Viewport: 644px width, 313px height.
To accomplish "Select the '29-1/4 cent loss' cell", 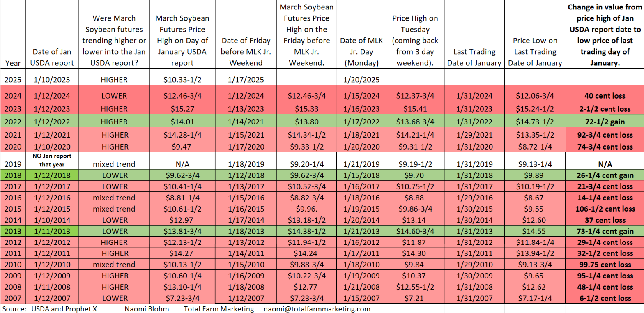I will tap(605, 242).
